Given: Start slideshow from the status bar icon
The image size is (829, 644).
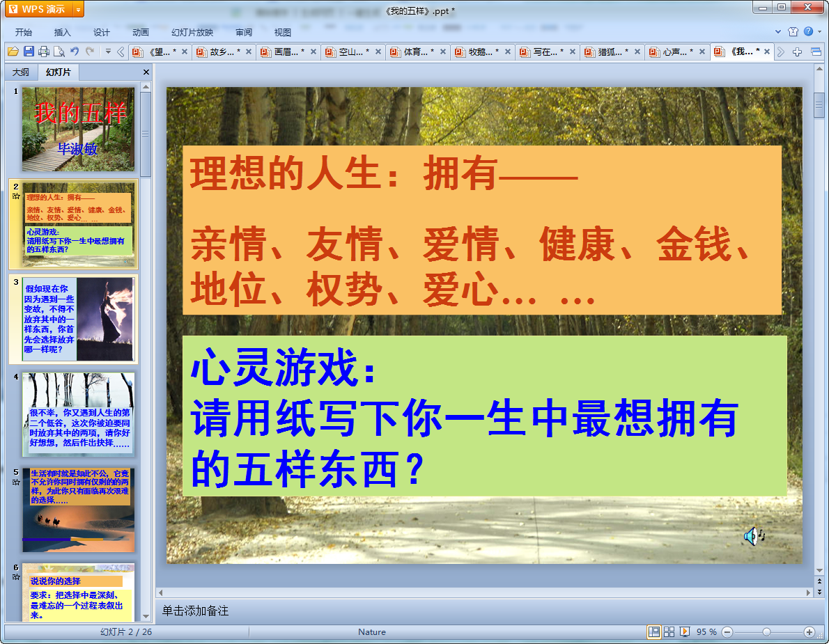Looking at the screenshot, I should click(685, 632).
